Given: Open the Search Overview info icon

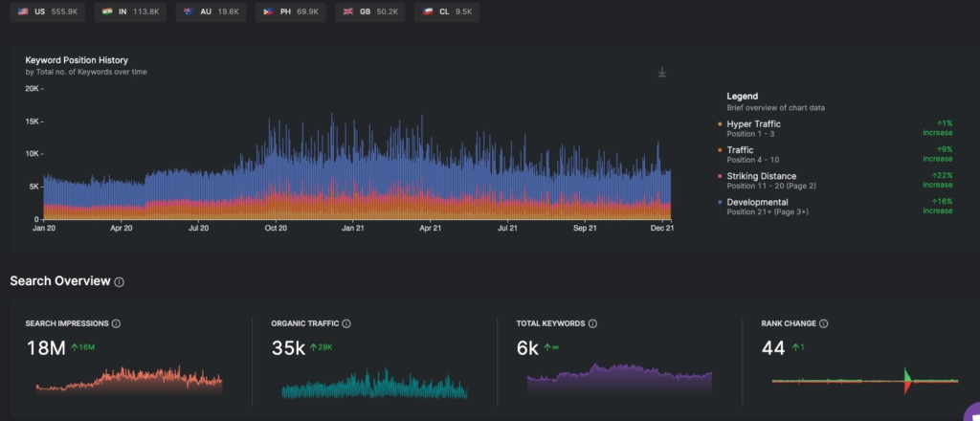Looking at the screenshot, I should tap(119, 282).
